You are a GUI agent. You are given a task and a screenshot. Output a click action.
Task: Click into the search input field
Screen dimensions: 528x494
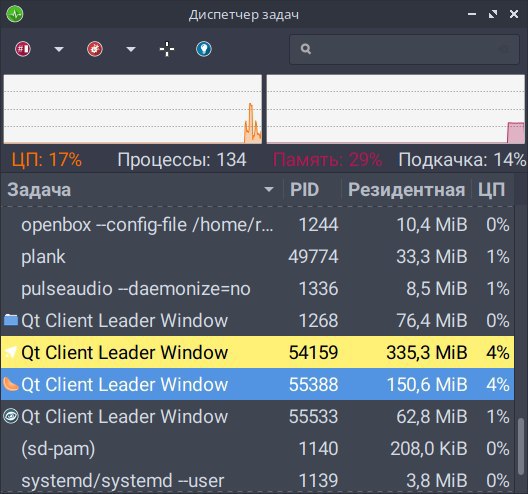[404, 49]
